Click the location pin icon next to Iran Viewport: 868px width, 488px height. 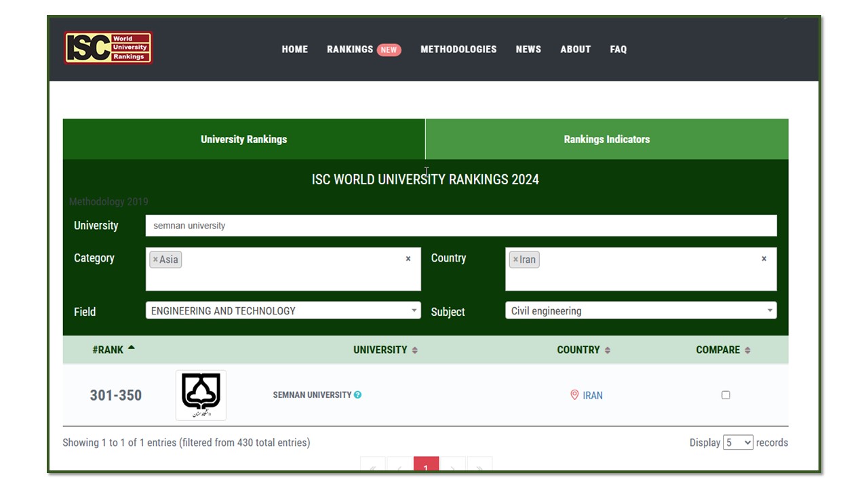574,395
